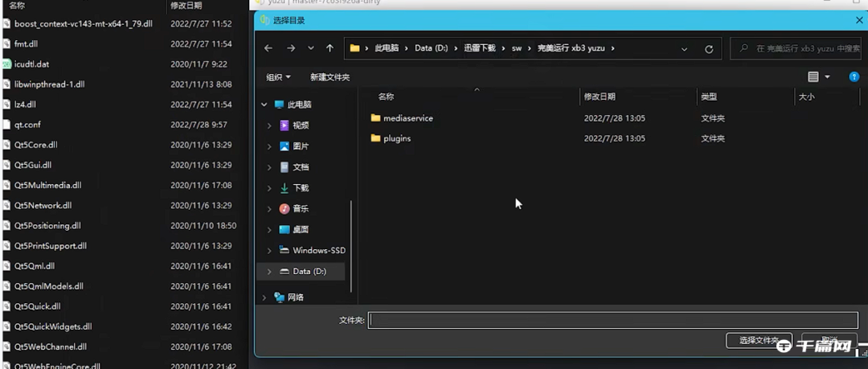The width and height of the screenshot is (868, 369).
Task: Collapse 此电脑 in navigation tree
Action: click(264, 105)
